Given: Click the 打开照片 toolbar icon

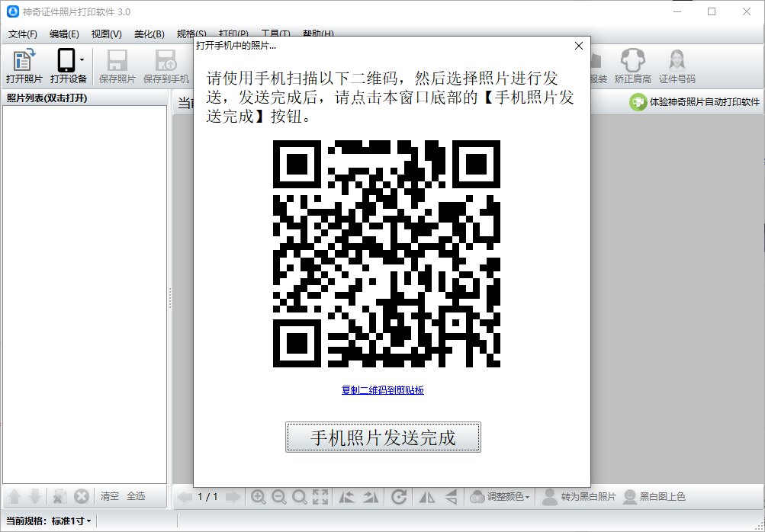Looking at the screenshot, I should coord(24,61).
